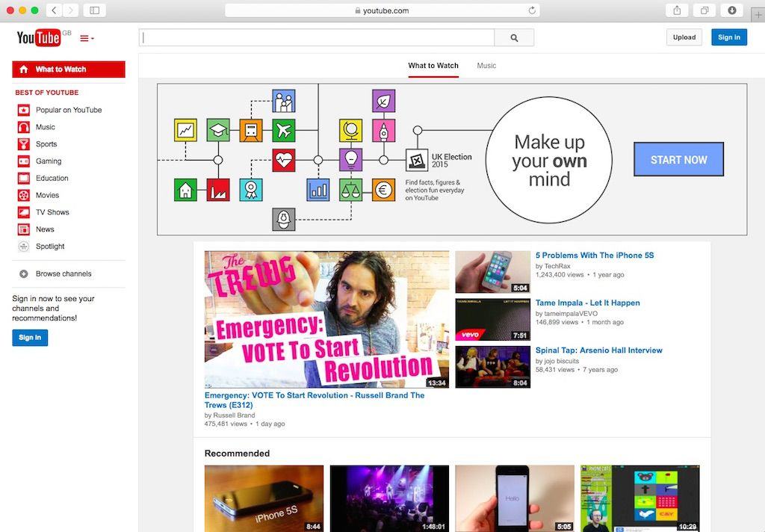Viewport: 765px width, 532px height.
Task: Switch to the Music tab
Action: coord(486,66)
